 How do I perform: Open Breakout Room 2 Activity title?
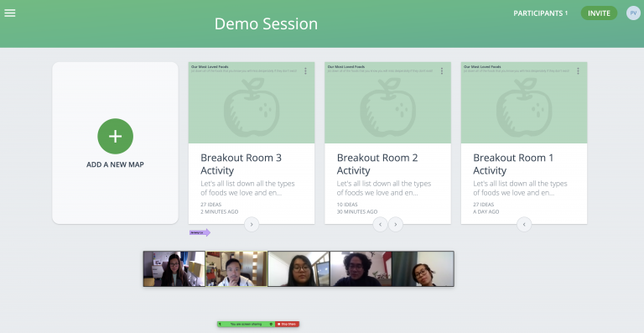(377, 164)
